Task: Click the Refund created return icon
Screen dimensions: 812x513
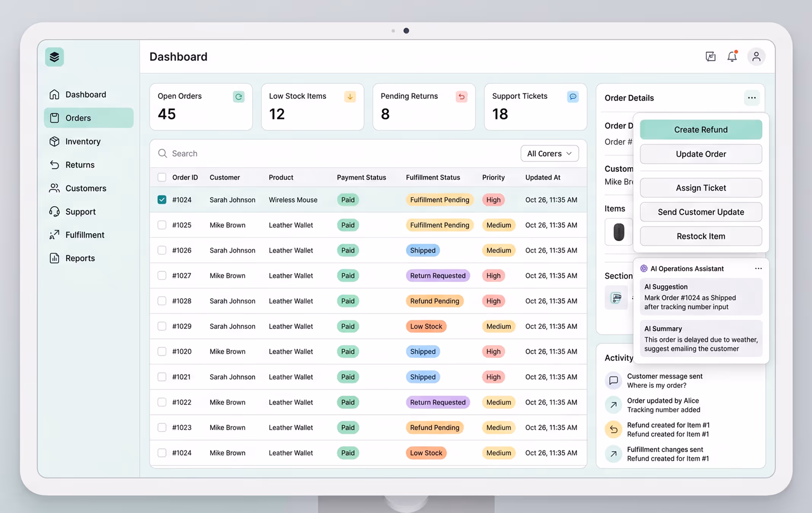Action: point(613,429)
